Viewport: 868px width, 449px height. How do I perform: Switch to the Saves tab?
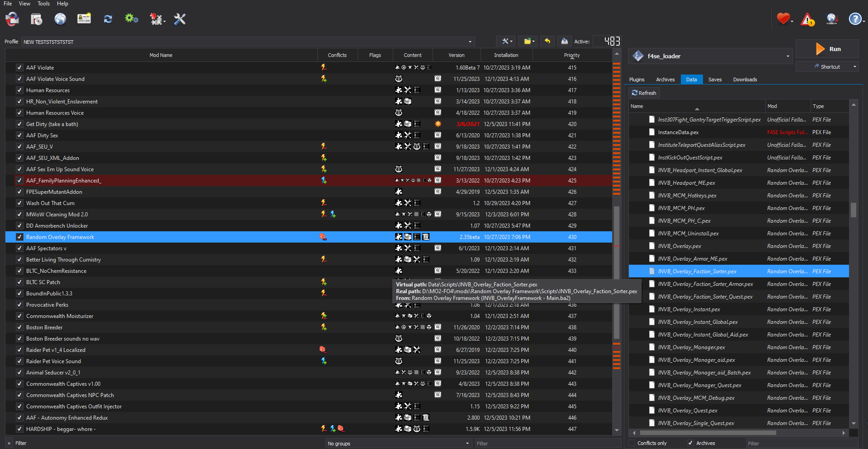(x=715, y=79)
